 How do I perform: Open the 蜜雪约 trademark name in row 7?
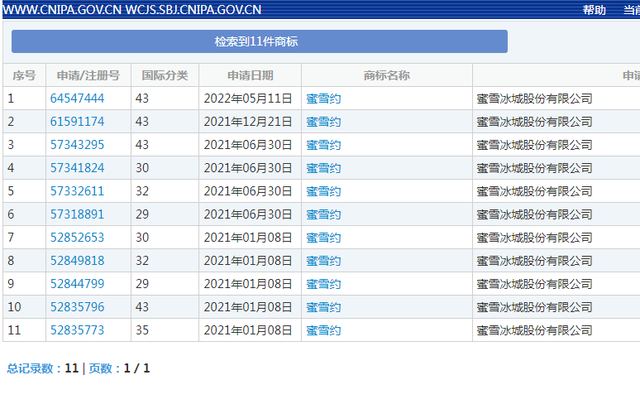tap(323, 238)
